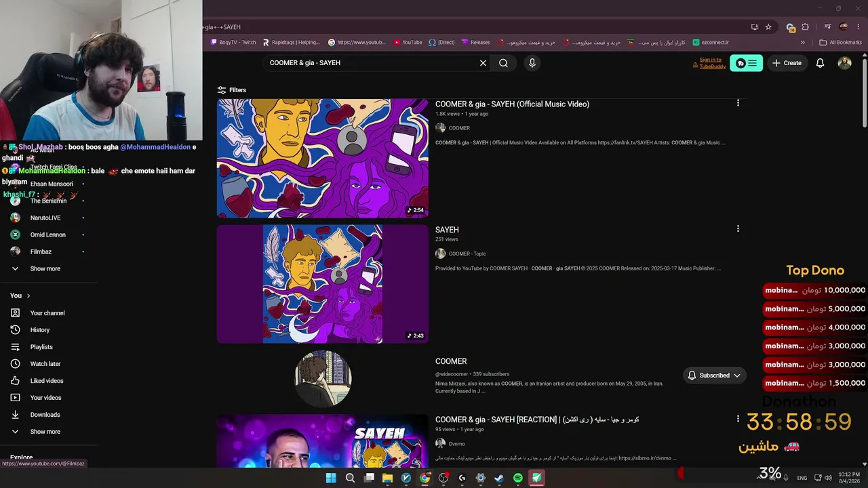This screenshot has height=488, width=868.
Task: Open the NarutoLIVE subscription
Action: (x=45, y=218)
